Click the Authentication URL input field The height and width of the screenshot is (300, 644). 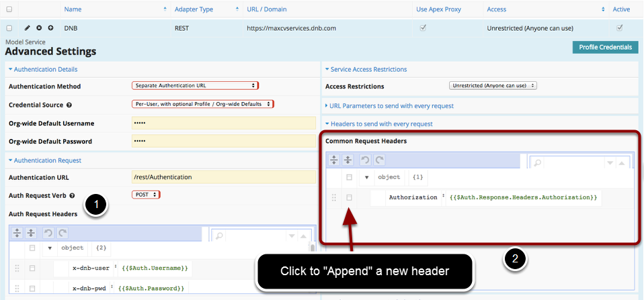coord(223,177)
